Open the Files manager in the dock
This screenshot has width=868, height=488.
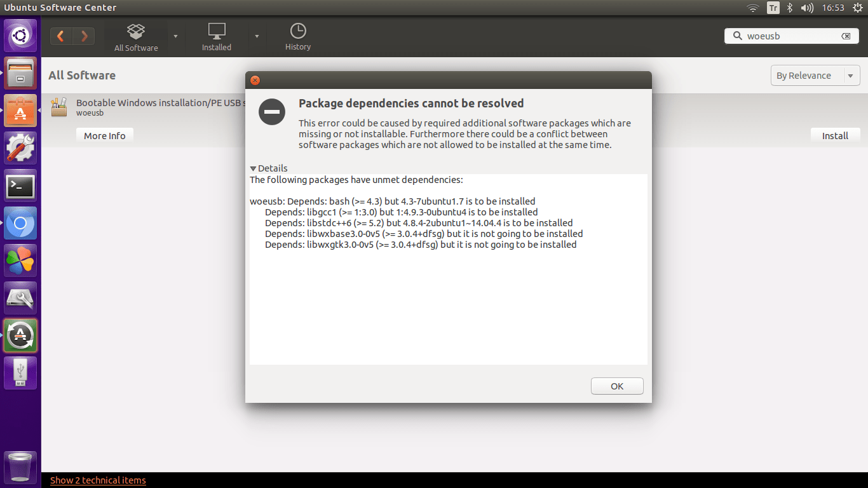[x=21, y=73]
